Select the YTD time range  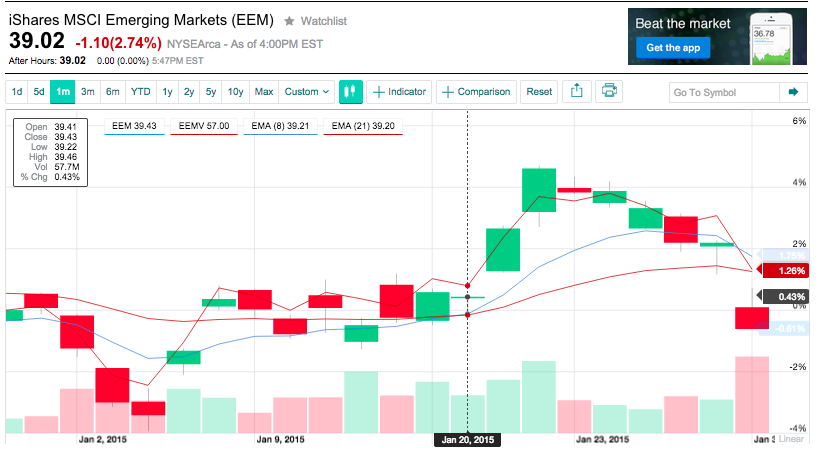click(x=140, y=91)
